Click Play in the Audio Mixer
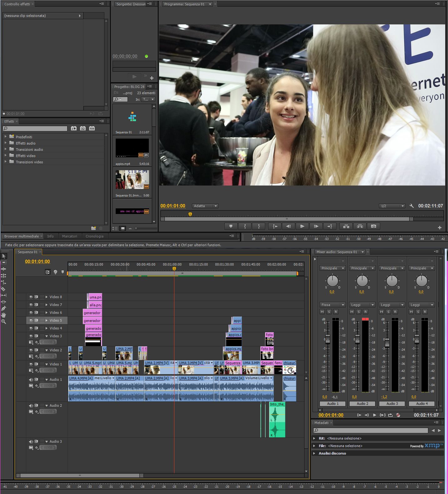 click(375, 415)
